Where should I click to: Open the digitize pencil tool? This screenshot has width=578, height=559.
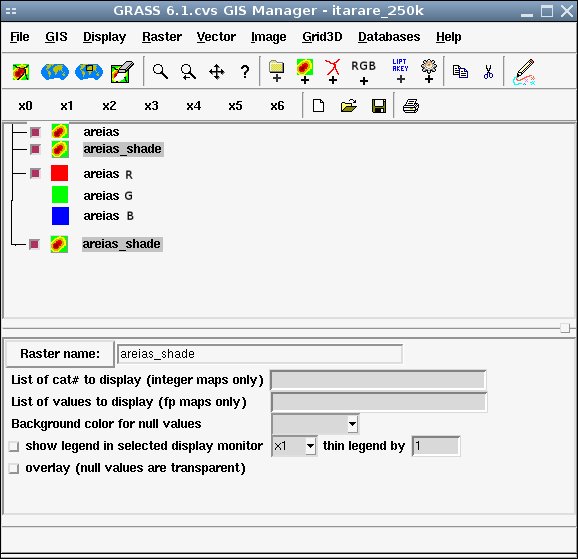tap(524, 72)
